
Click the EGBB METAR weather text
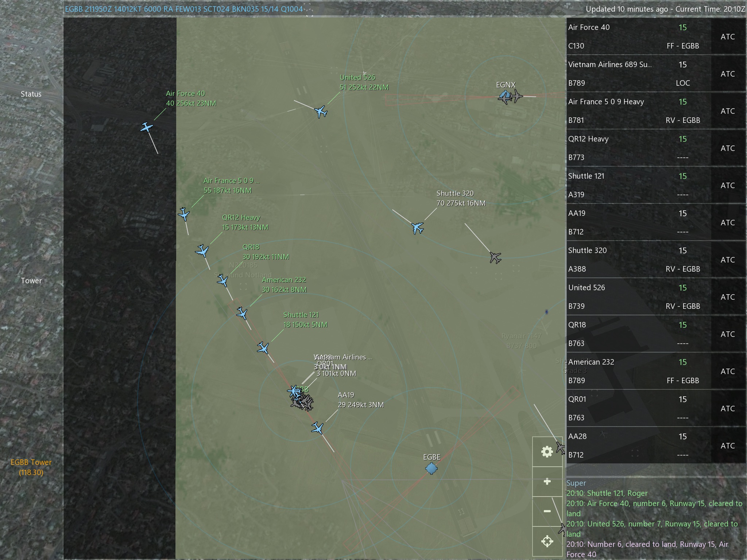pos(184,9)
